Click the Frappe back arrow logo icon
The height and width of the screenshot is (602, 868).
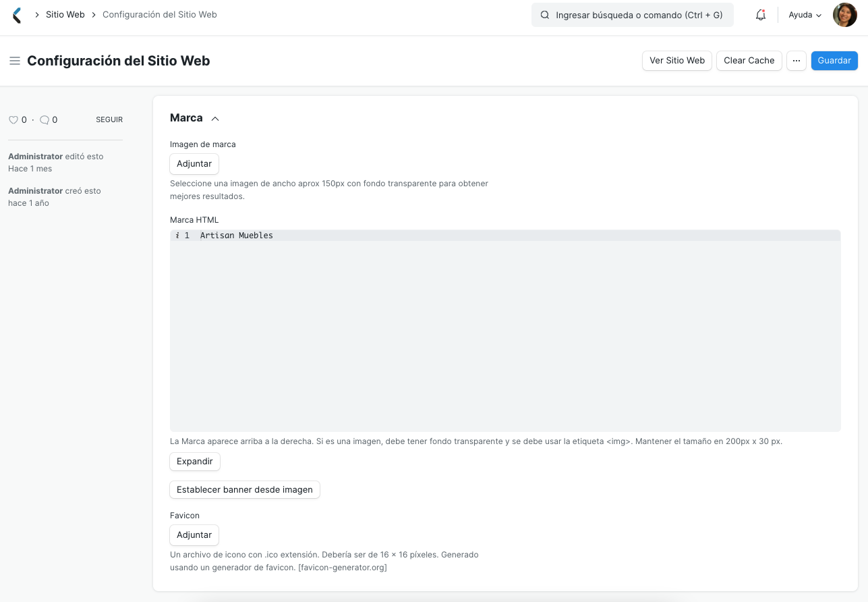(x=16, y=15)
